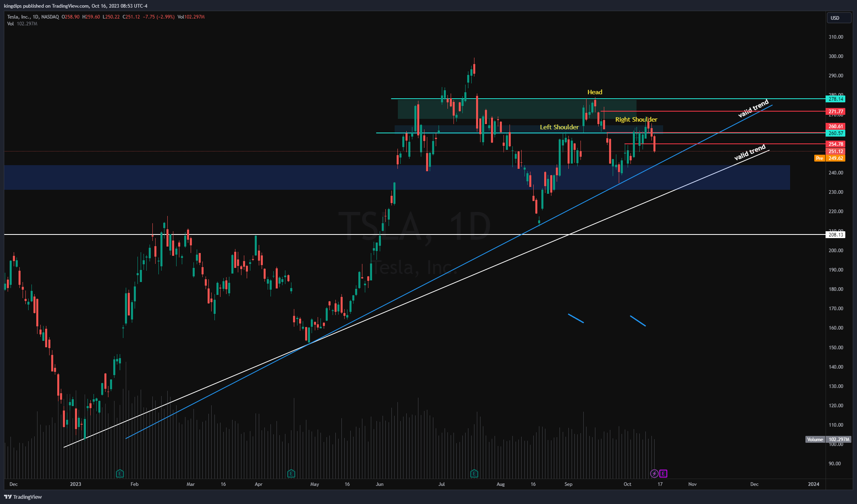
Task: Click the 'Aug' date axis label
Action: [x=501, y=484]
